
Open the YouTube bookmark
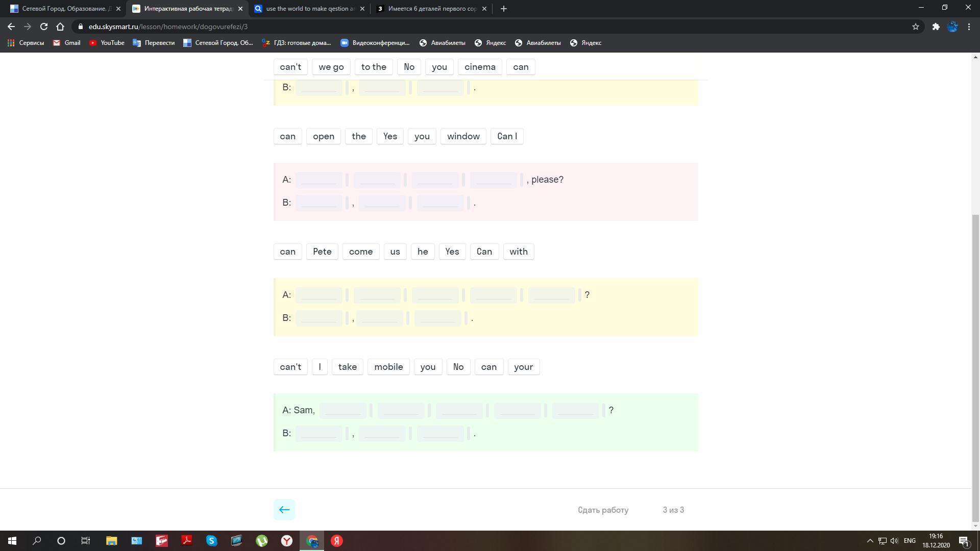point(107,43)
